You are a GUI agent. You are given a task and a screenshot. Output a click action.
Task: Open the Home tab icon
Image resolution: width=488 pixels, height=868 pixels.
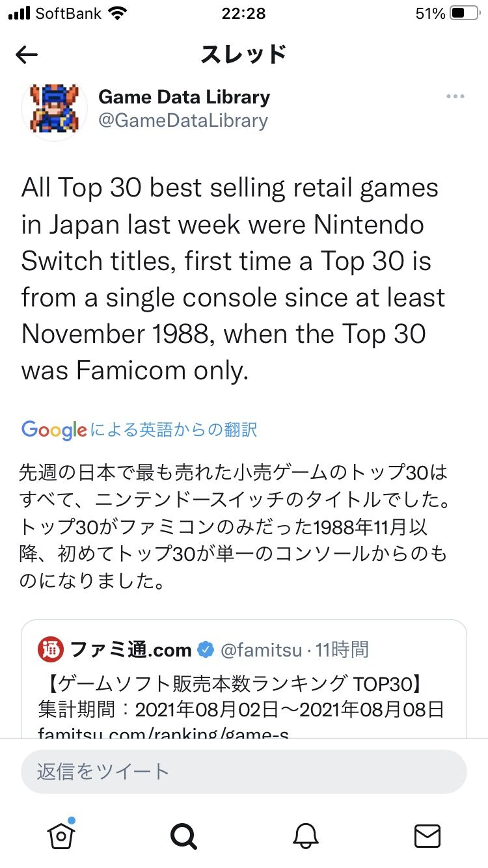coord(61,835)
